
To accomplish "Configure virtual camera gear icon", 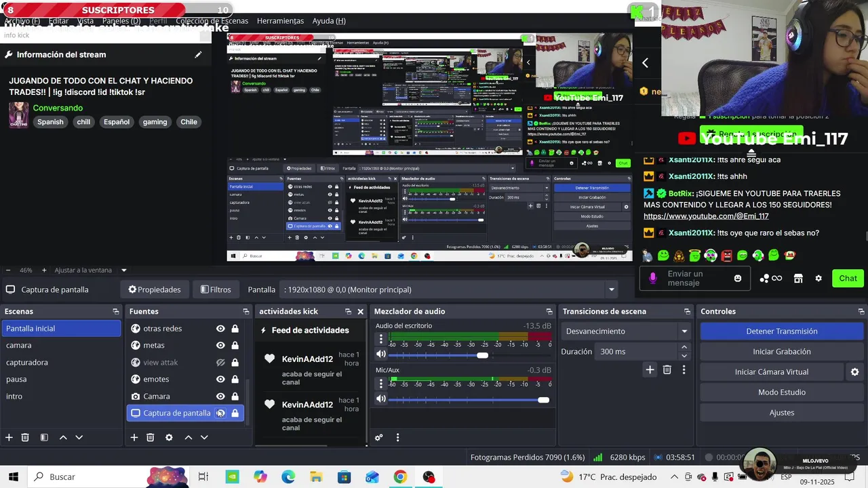I will (x=854, y=371).
